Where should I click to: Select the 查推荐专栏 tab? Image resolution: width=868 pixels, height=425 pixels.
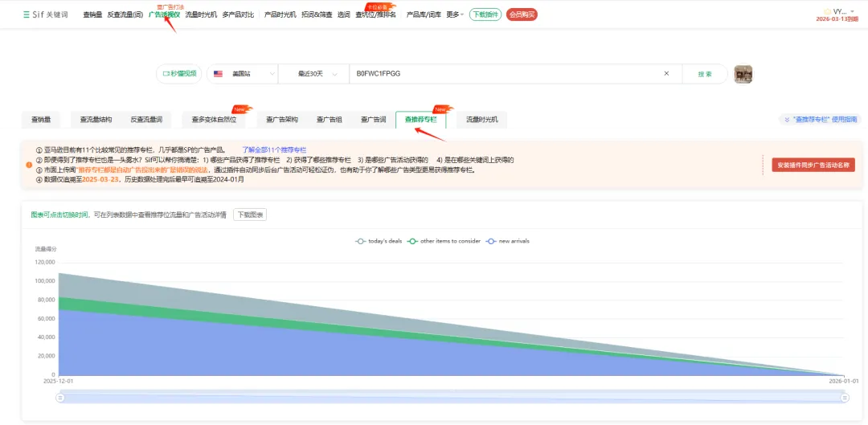pyautogui.click(x=420, y=120)
